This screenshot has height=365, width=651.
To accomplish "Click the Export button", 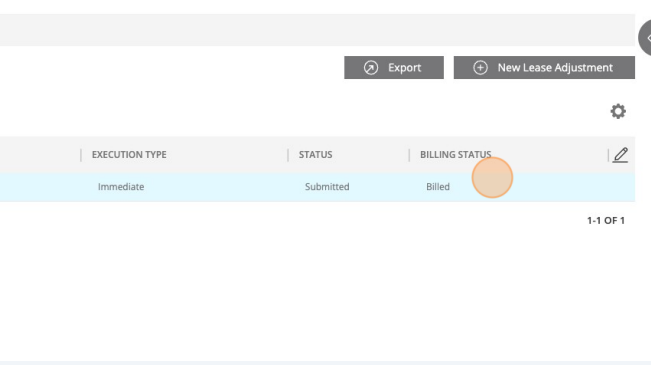I will click(x=394, y=67).
